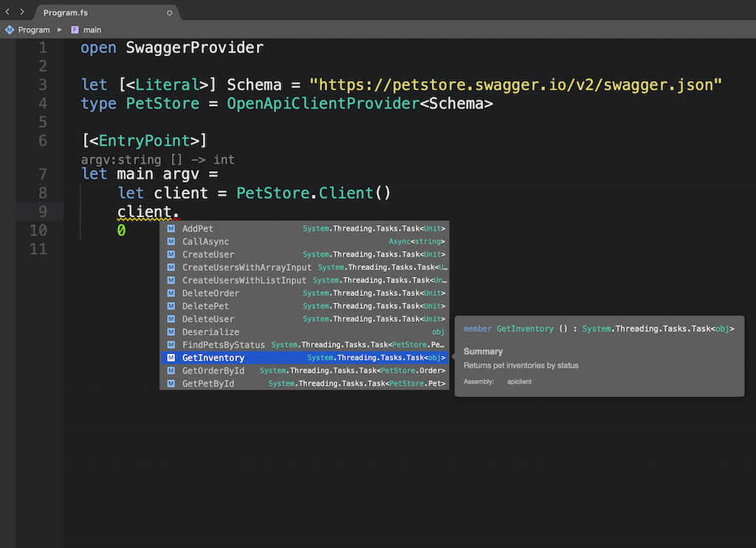Viewport: 756px width, 548px height.
Task: Select GetOrderById in the completion popup
Action: tap(304, 371)
